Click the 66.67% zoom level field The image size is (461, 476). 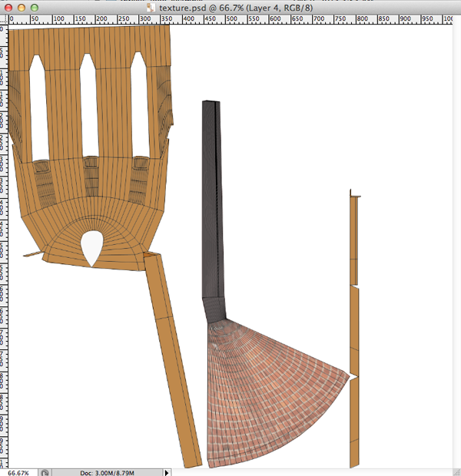click(x=18, y=471)
